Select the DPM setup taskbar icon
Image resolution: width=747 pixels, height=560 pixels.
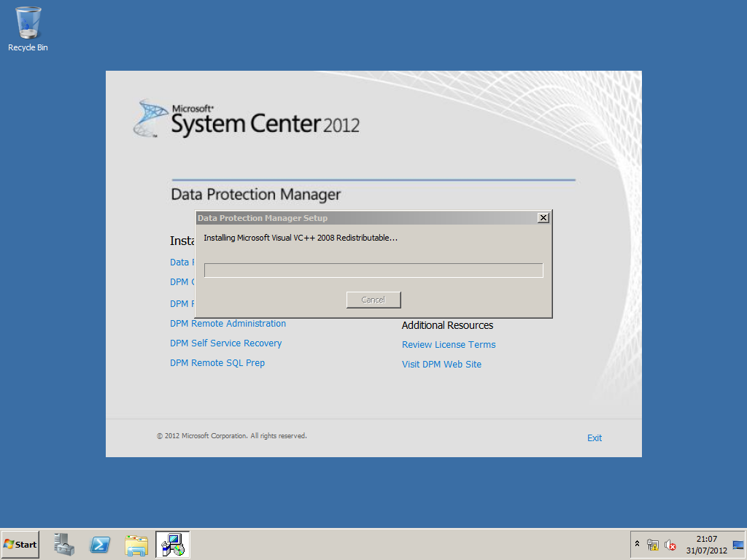(172, 544)
